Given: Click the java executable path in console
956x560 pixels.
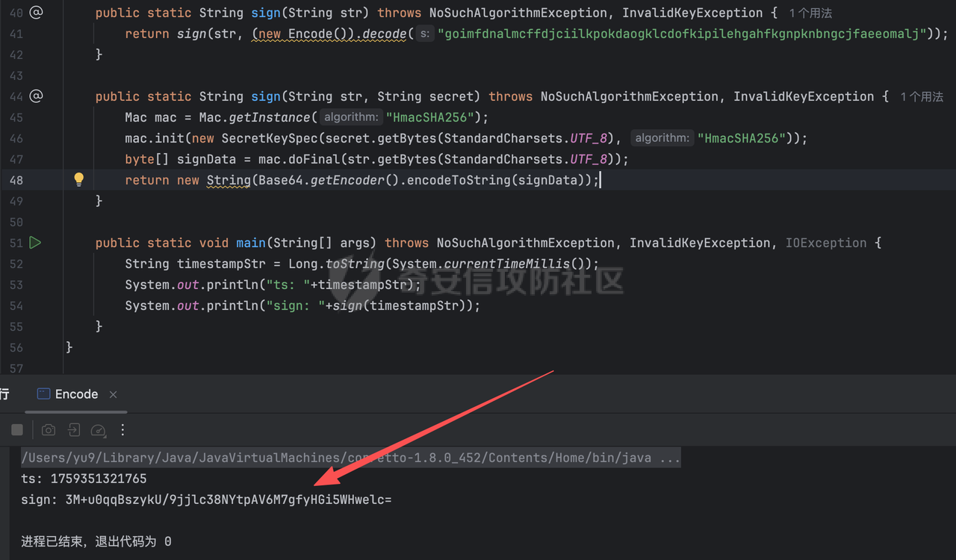Looking at the screenshot, I should point(351,458).
